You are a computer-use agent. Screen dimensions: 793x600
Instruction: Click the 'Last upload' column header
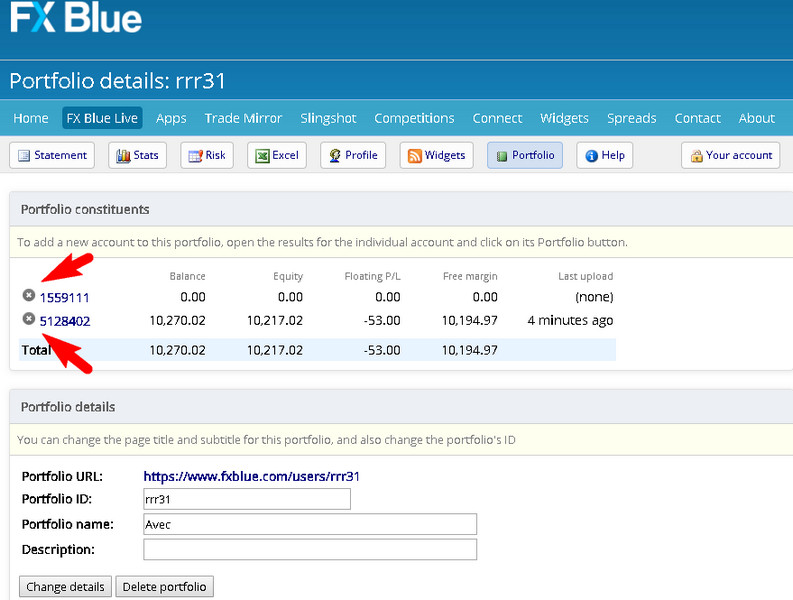coord(586,276)
